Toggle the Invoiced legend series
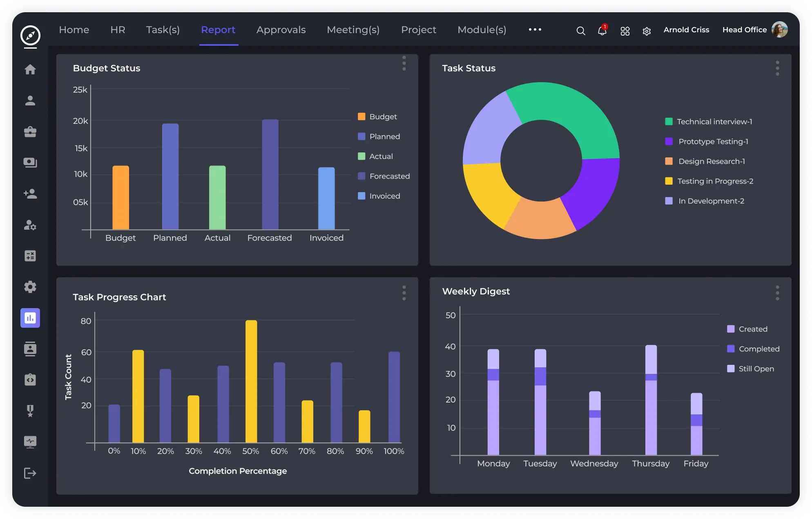The width and height of the screenshot is (812, 519). click(379, 196)
